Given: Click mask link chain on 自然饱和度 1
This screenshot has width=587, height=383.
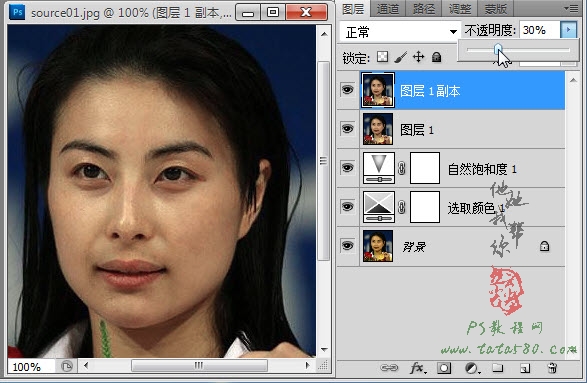Looking at the screenshot, I should point(402,168).
